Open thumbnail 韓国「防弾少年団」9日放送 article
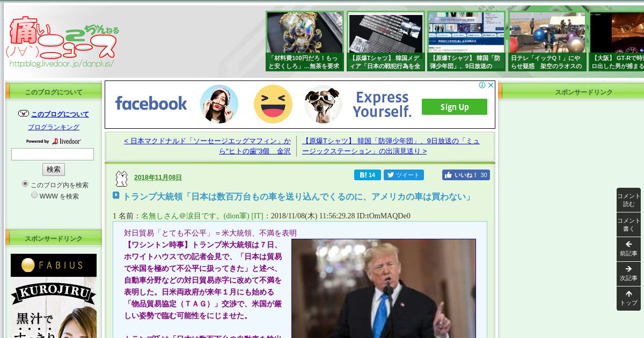 pos(466,41)
